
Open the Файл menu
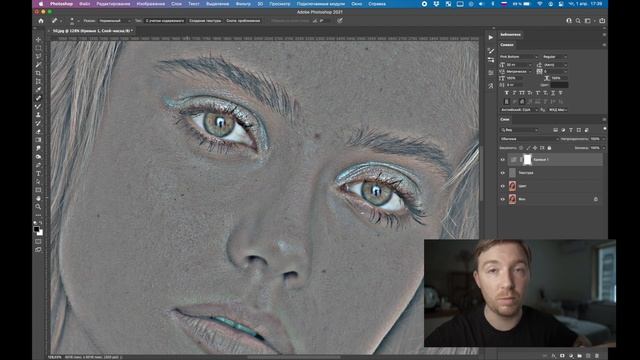click(84, 4)
